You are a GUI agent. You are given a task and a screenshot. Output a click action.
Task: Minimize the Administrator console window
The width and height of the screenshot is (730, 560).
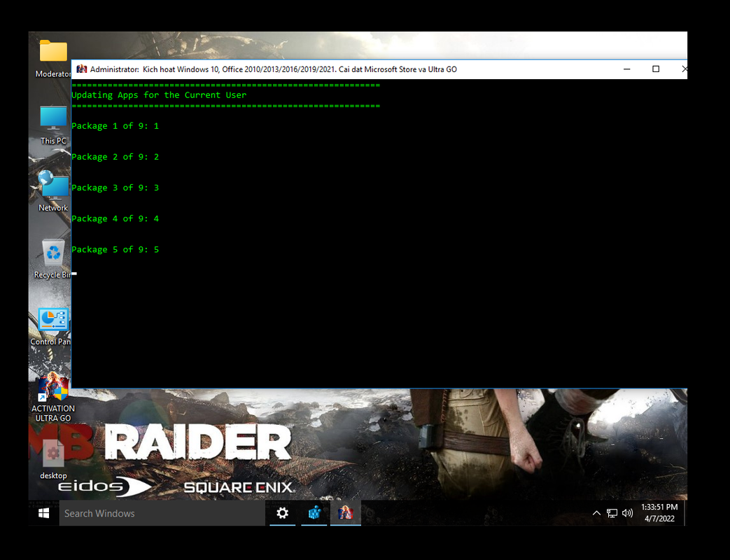[x=626, y=69]
